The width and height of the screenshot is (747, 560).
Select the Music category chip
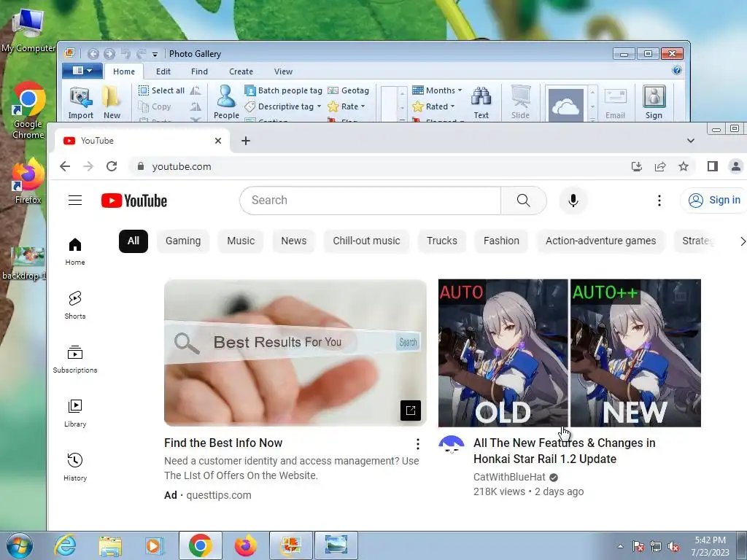click(x=241, y=241)
